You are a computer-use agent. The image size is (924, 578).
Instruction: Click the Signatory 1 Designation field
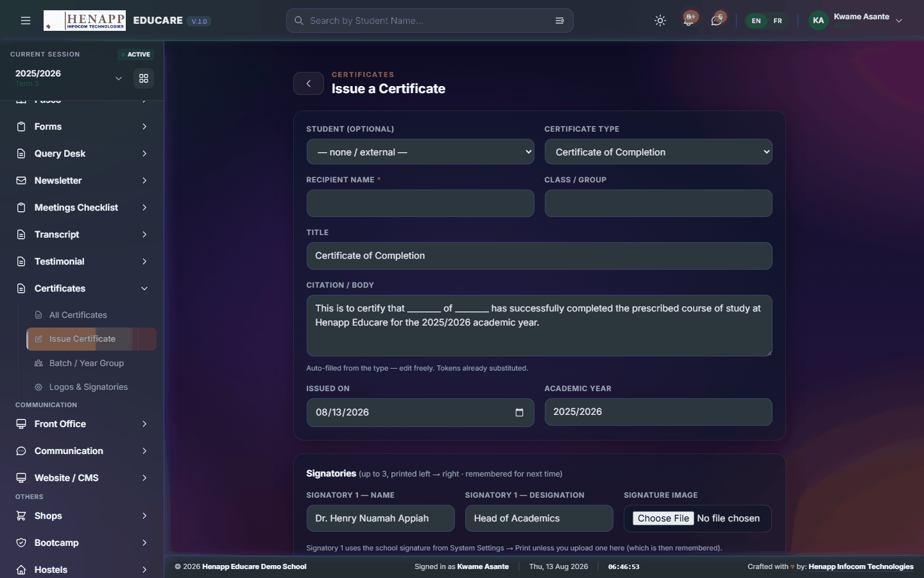point(539,518)
